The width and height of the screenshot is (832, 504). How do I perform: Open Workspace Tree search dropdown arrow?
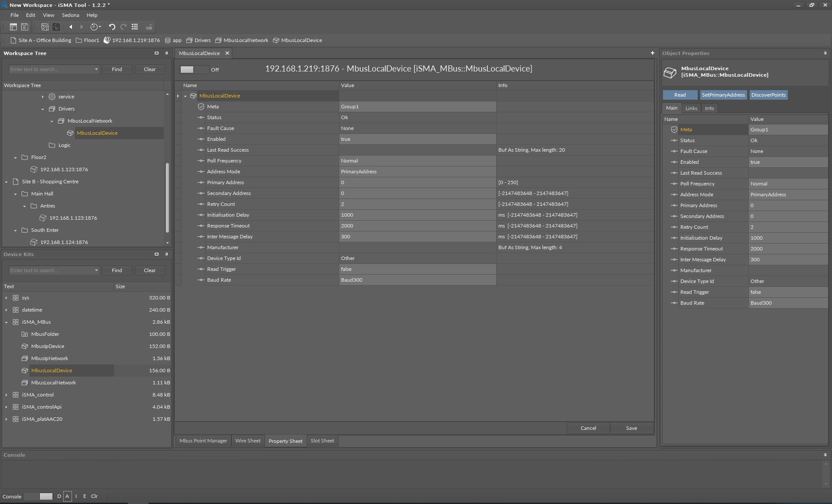pyautogui.click(x=96, y=69)
